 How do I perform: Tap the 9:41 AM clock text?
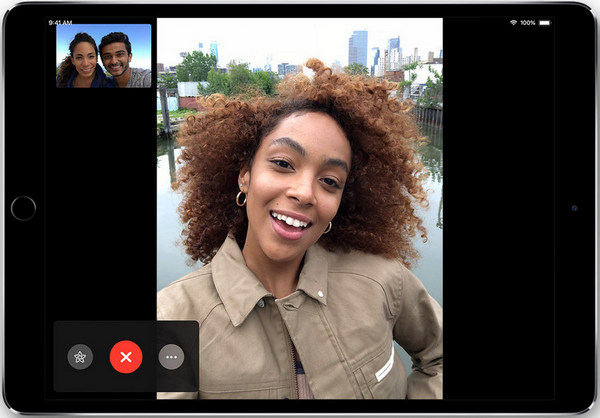pyautogui.click(x=60, y=22)
